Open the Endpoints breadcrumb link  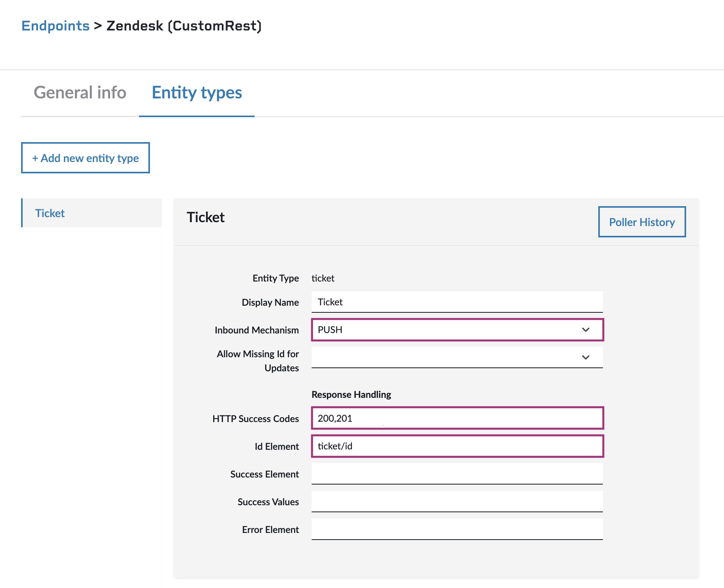click(55, 26)
